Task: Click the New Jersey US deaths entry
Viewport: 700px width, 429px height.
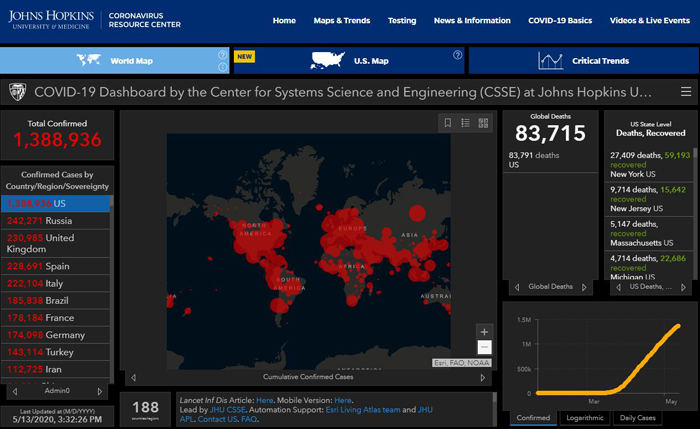Action: tap(648, 199)
